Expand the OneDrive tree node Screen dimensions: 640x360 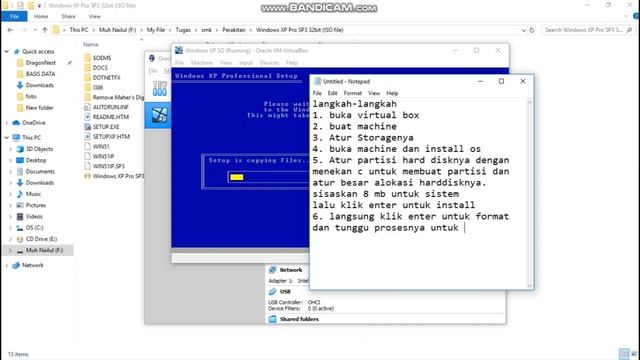(x=7, y=123)
